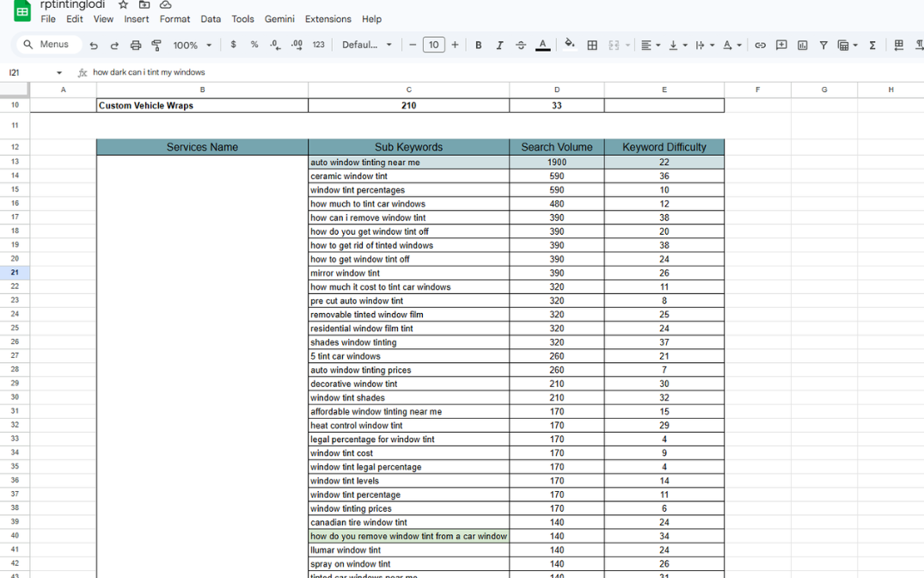Screen dimensions: 924x578
Task: Expand the Default font dropdown
Action: [367, 46]
